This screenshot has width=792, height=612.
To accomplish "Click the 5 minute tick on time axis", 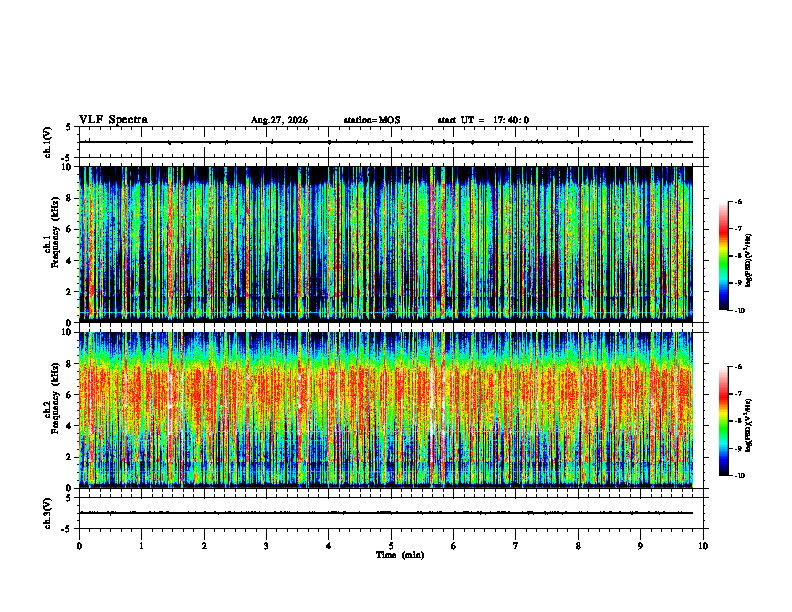I will (x=391, y=546).
